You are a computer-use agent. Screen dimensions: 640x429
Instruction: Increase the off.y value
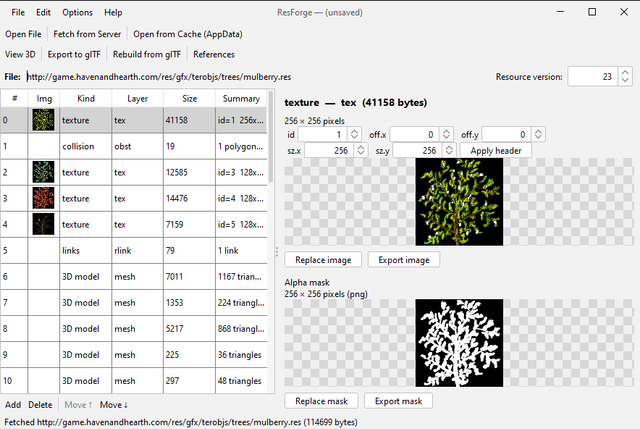point(538,131)
